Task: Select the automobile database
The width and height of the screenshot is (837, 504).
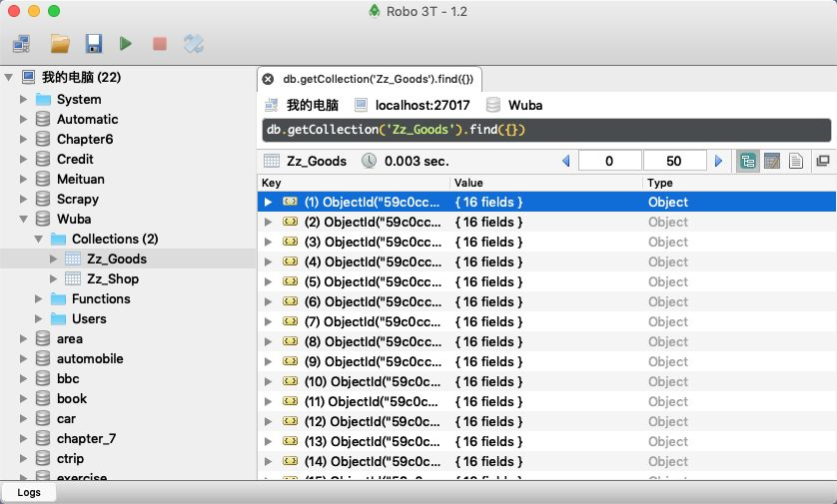Action: pyautogui.click(x=90, y=359)
